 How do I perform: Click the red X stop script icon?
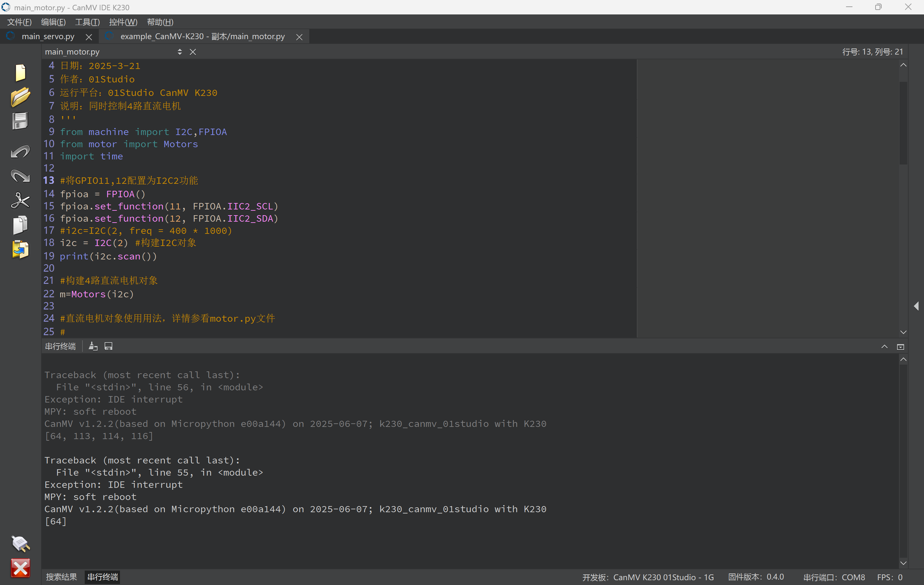20,568
